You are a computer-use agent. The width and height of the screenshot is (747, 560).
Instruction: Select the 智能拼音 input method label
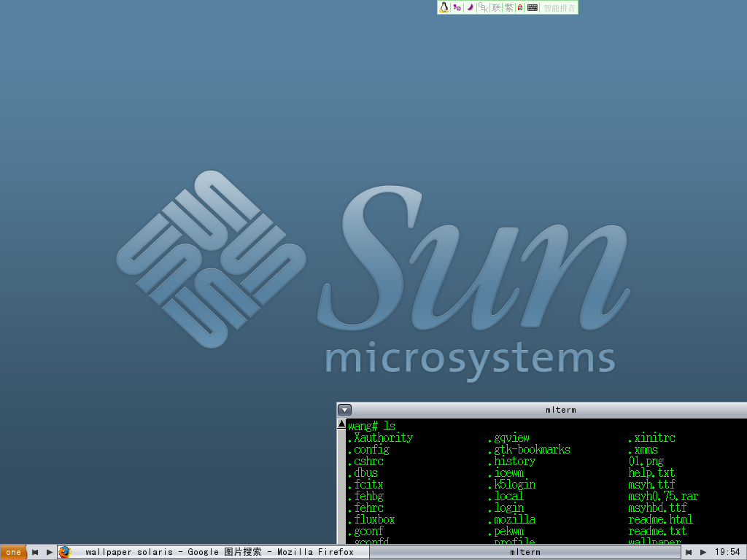(560, 7)
